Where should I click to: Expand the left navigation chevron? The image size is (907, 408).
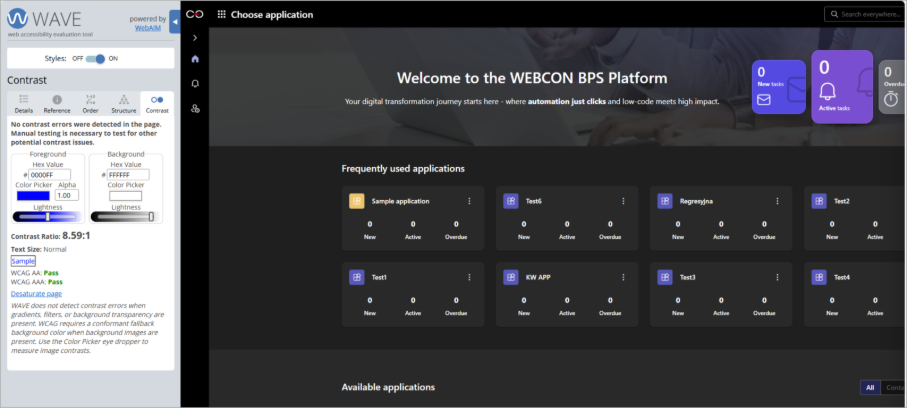tap(195, 37)
